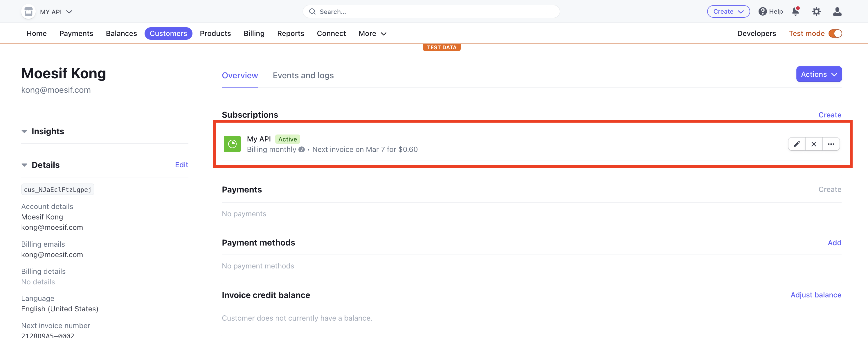Click the TEST DATA badge
868x338 pixels.
point(442,48)
